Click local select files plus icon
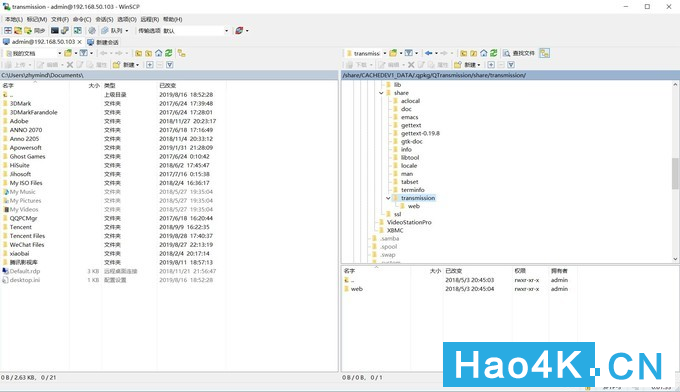This screenshot has height=392, width=680. tap(150, 65)
